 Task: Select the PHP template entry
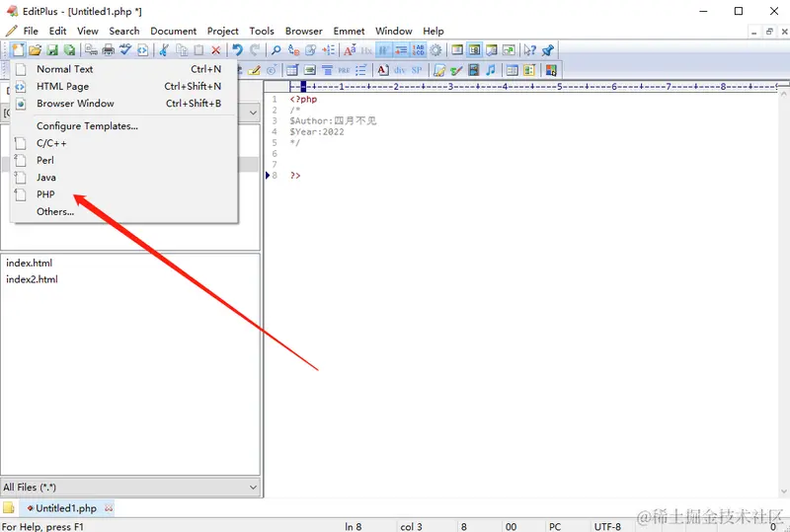click(x=124, y=194)
